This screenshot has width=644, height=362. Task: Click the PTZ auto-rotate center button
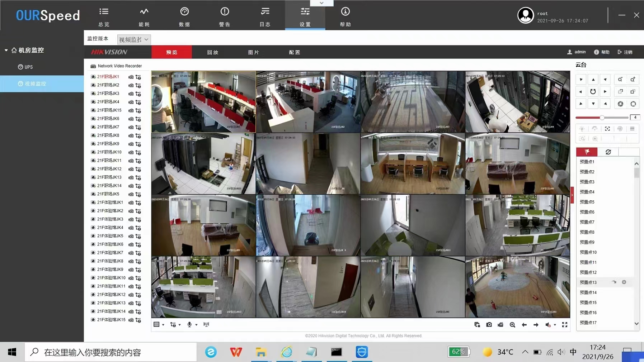point(593,92)
